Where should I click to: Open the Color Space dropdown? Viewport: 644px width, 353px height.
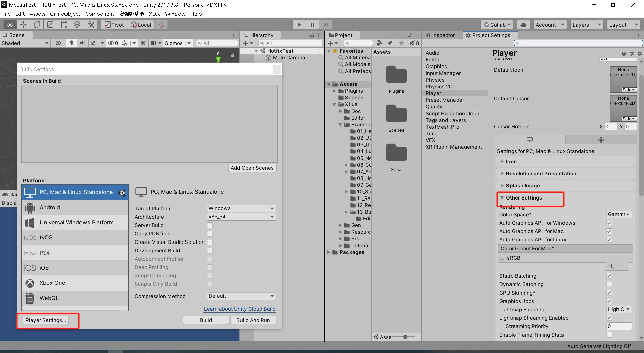tap(619, 214)
